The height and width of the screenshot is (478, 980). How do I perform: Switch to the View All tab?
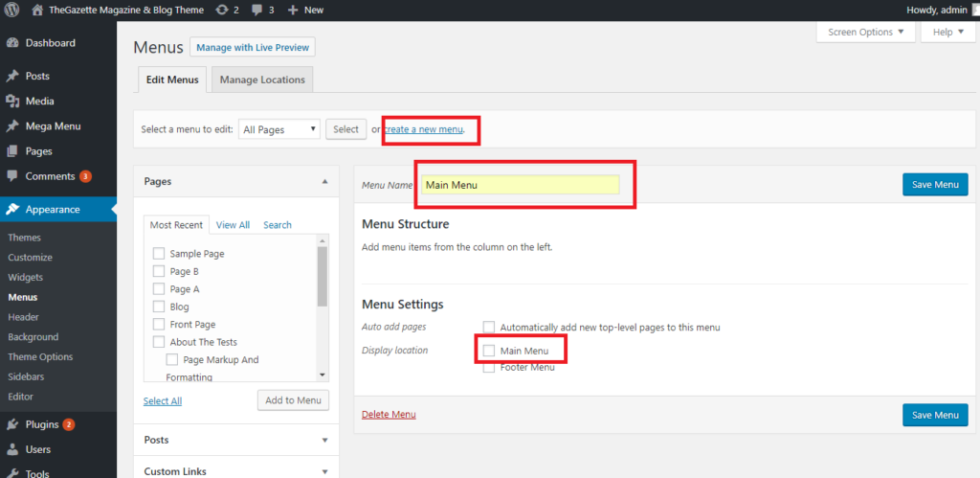coord(233,225)
